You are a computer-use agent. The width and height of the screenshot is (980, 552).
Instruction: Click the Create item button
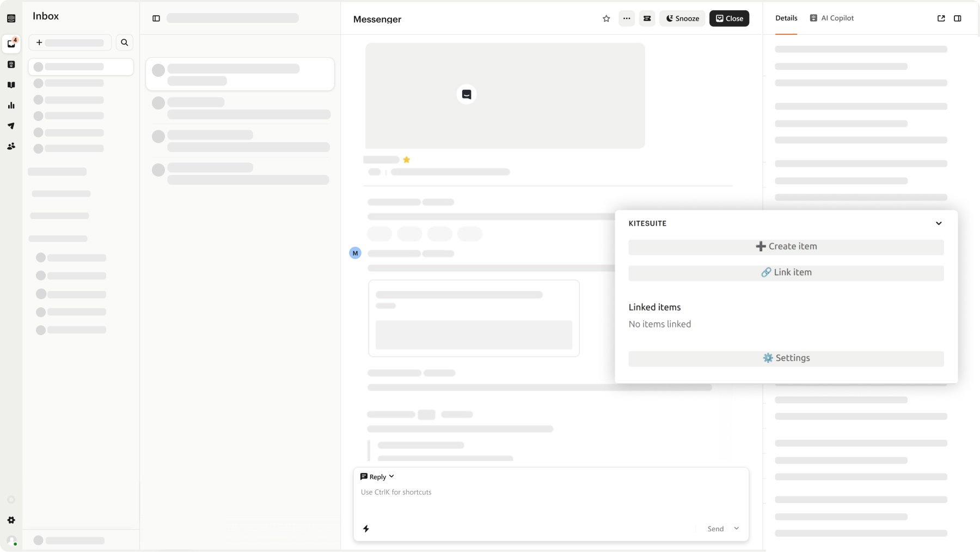(786, 246)
